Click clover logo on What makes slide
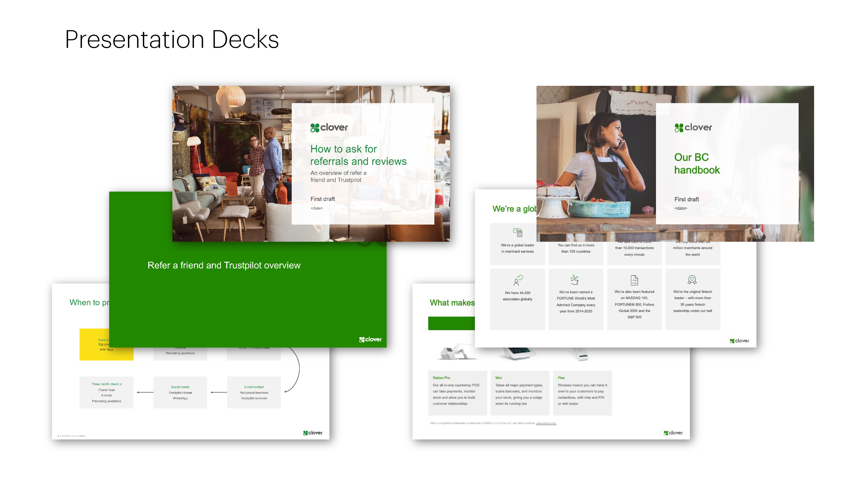The height and width of the screenshot is (488, 868). [x=673, y=433]
